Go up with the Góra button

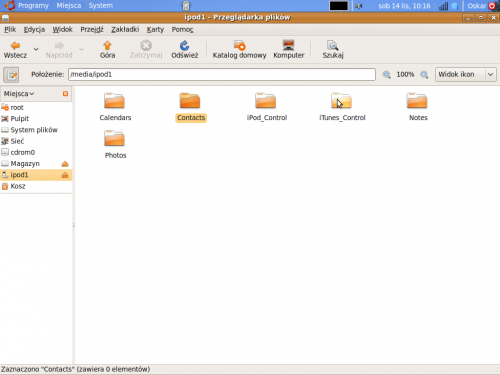[107, 50]
